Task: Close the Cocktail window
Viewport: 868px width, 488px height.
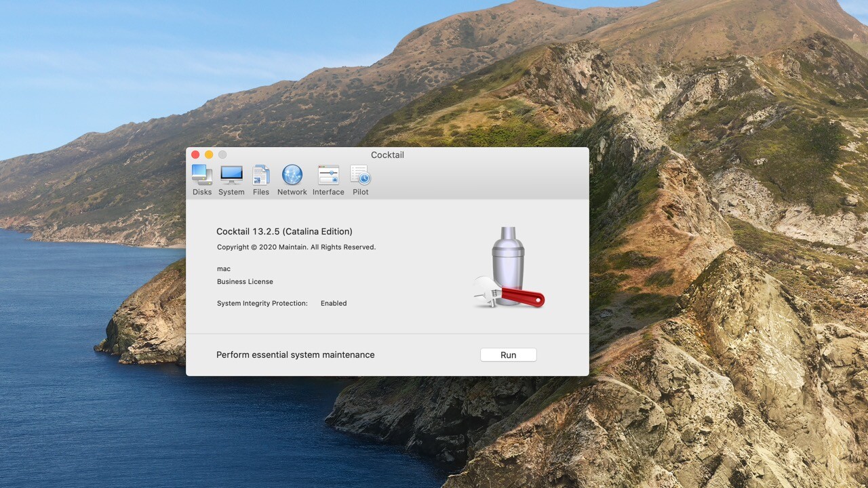Action: [x=195, y=155]
